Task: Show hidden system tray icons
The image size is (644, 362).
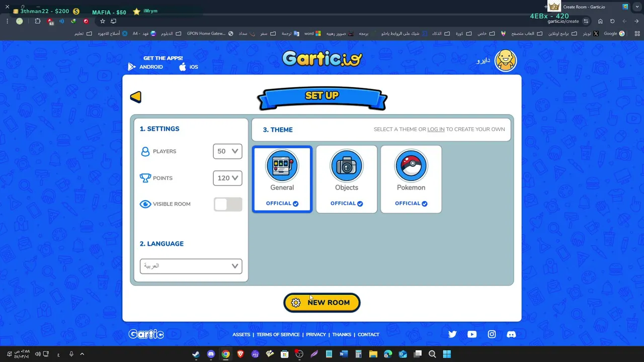Action: tap(82, 354)
